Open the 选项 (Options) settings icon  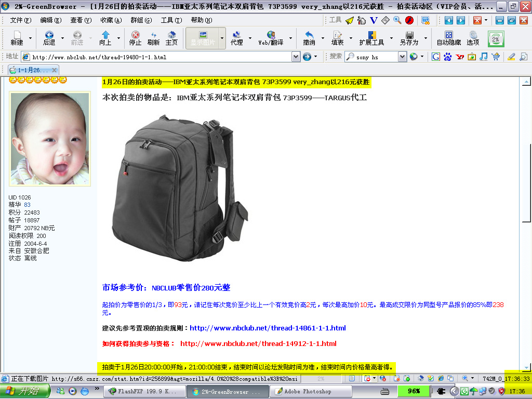pyautogui.click(x=473, y=38)
